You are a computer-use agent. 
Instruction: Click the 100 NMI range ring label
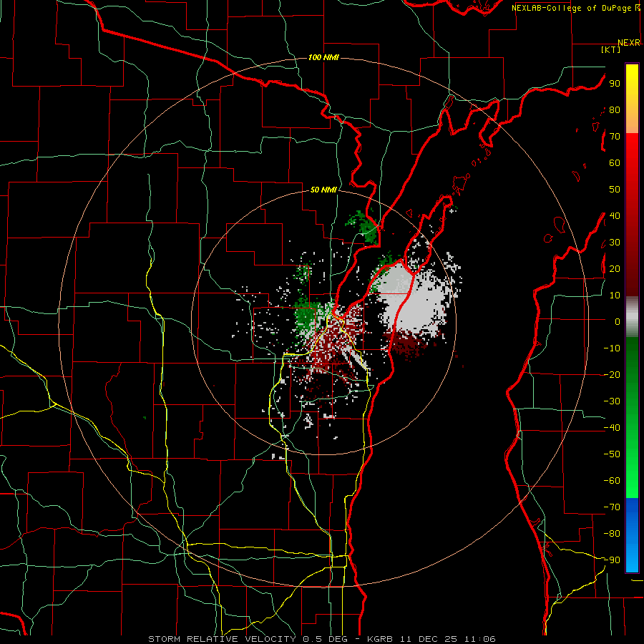323,57
